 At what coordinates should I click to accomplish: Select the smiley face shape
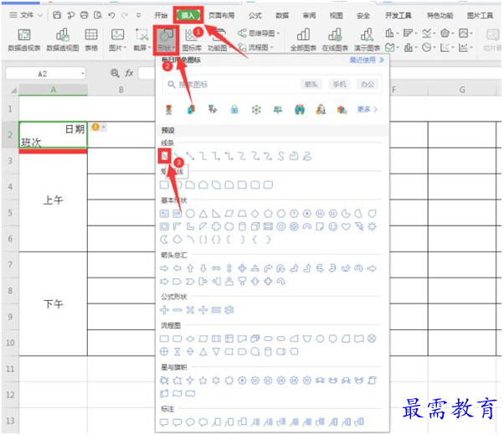click(x=333, y=226)
